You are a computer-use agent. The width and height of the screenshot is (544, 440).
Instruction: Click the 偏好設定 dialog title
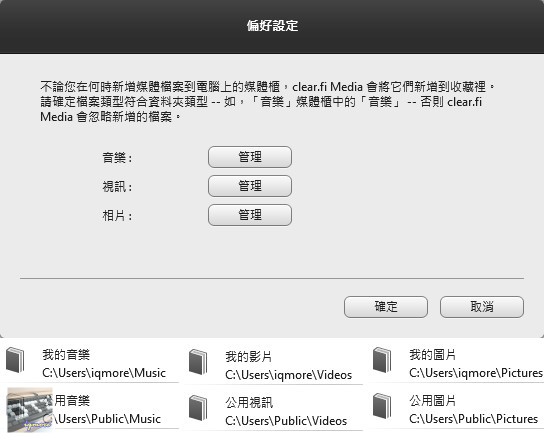coord(272,26)
